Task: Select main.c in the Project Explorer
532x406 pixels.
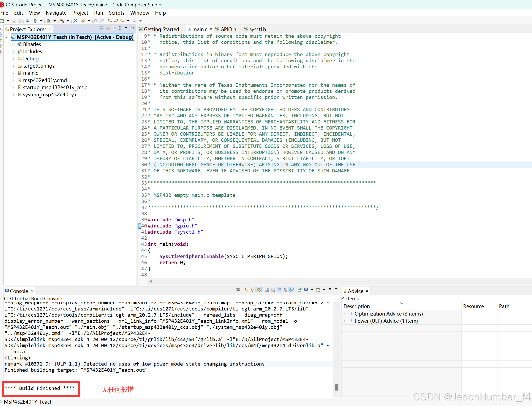Action: pos(30,73)
